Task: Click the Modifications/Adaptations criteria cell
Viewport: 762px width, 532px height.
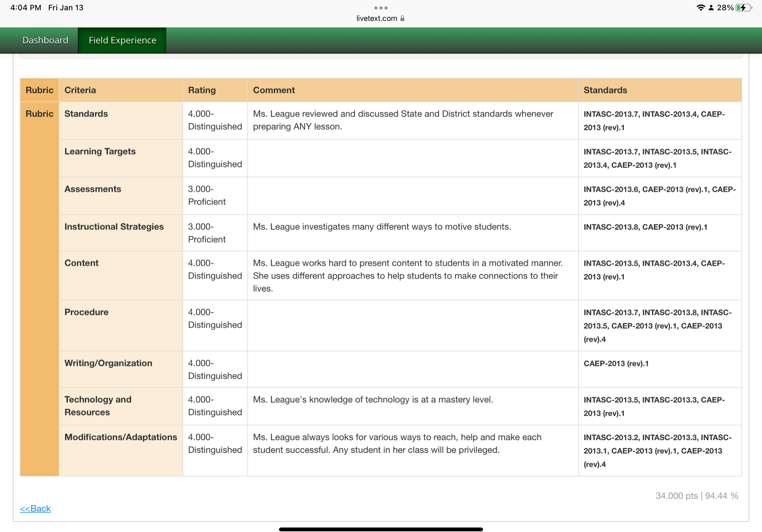Action: click(x=121, y=437)
